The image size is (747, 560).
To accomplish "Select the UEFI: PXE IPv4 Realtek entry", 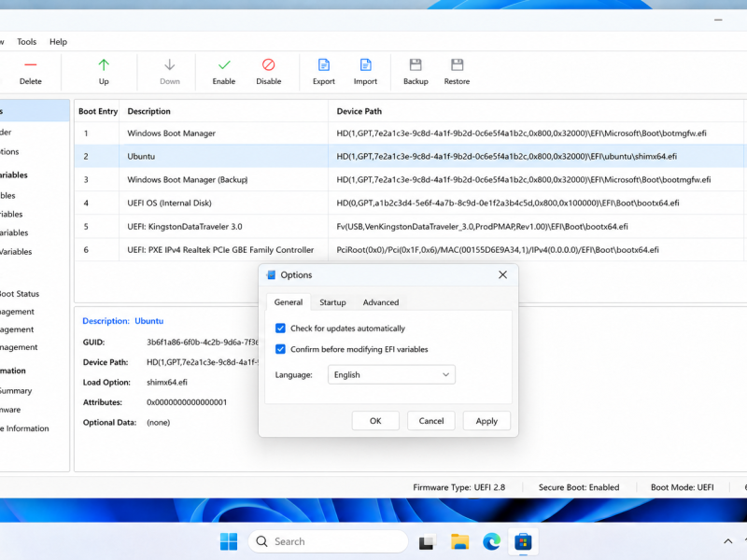I will (410, 249).
